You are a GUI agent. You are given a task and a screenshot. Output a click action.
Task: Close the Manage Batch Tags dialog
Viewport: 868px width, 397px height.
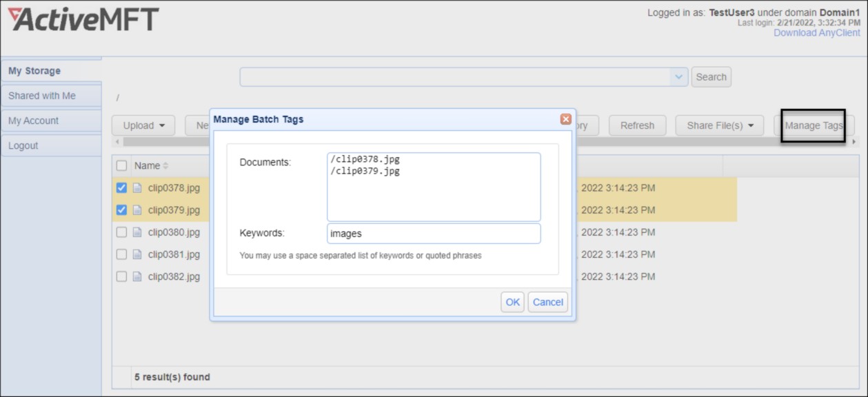(565, 119)
